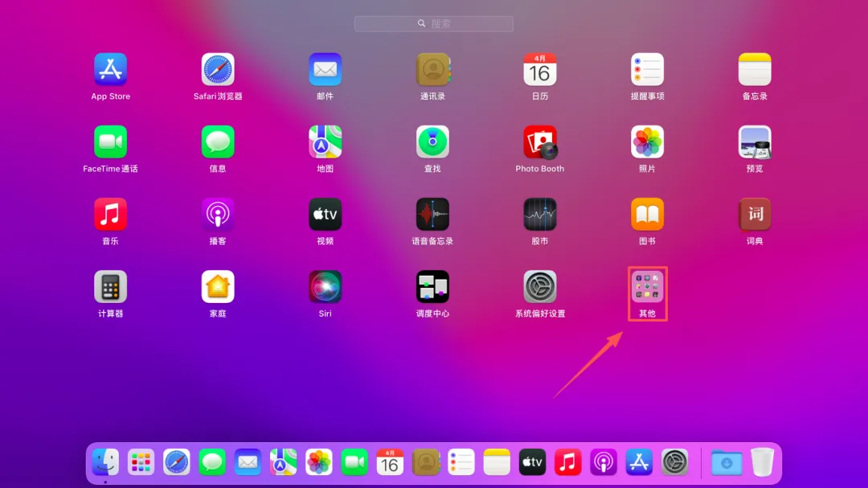
Task: Open Mail from the Dock
Action: (248, 462)
